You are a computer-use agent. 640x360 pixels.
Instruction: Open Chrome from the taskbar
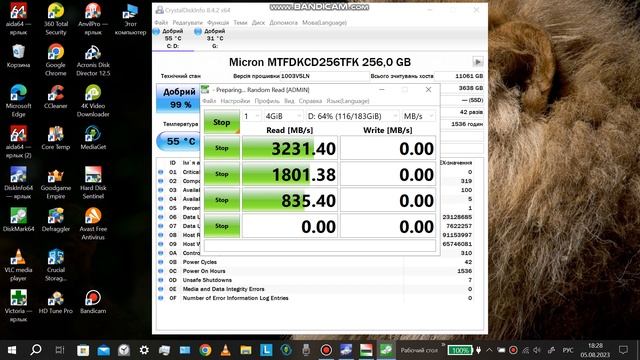[205, 350]
